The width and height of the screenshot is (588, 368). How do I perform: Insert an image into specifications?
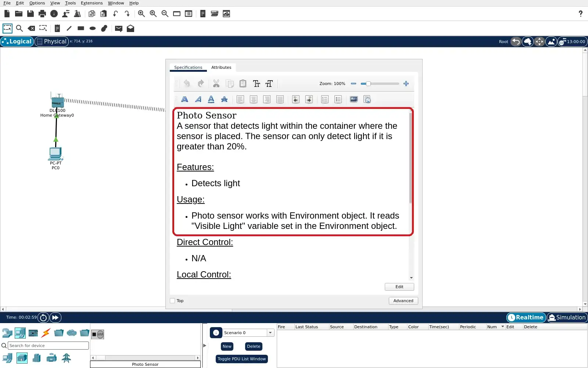[354, 99]
